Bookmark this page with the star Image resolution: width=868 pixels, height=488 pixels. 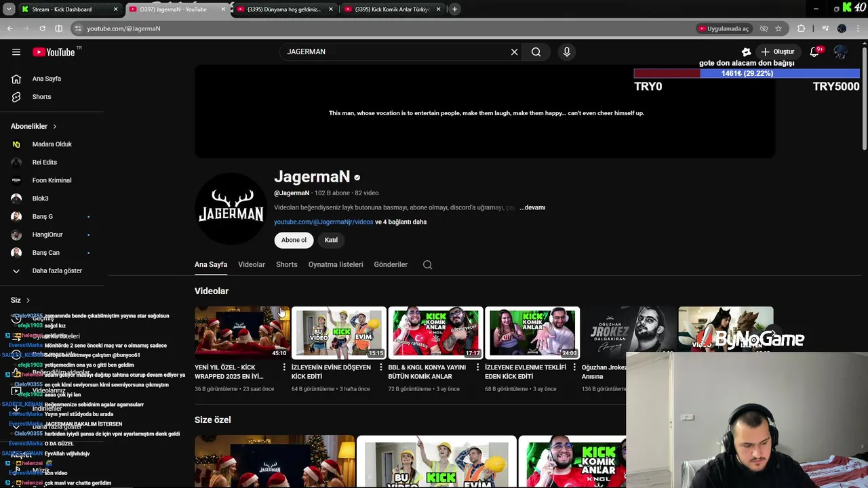click(x=778, y=28)
